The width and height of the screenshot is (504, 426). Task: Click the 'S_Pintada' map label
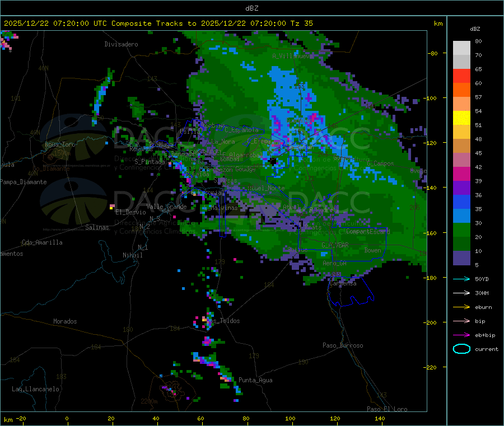[150, 162]
